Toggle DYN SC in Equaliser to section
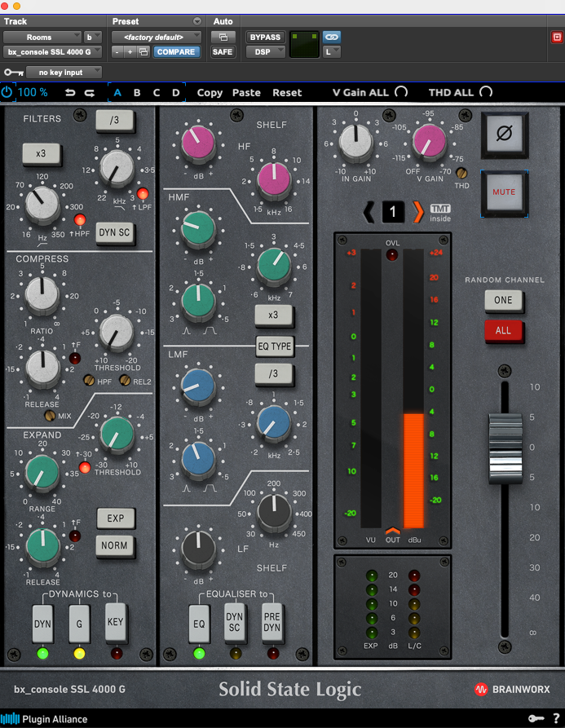This screenshot has height=728, width=565. [x=235, y=622]
